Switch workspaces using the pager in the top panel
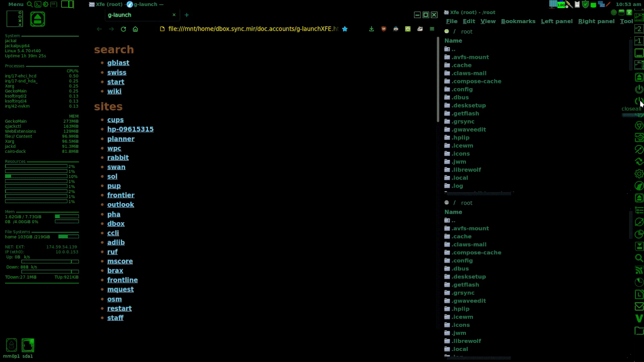644x362 pixels. [67, 4]
